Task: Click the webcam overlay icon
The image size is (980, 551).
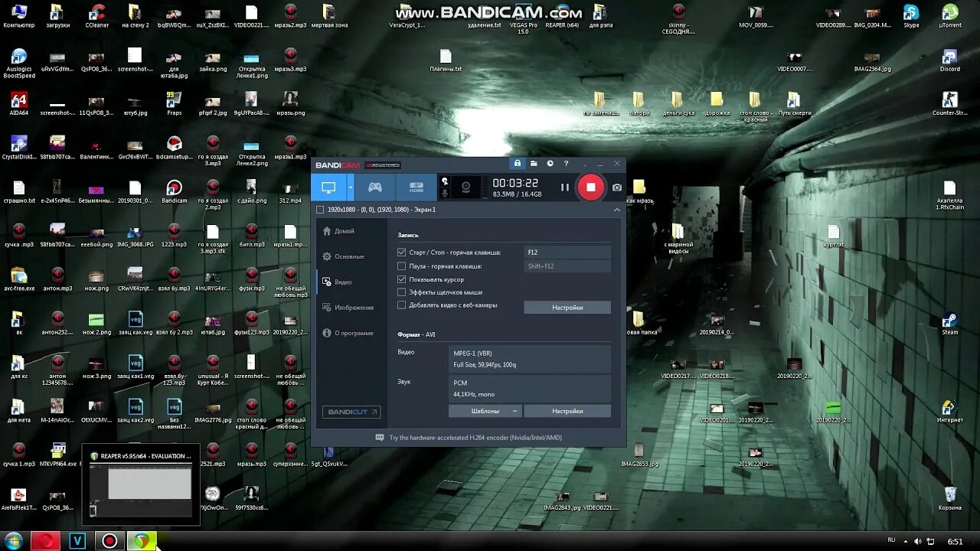Action: point(465,187)
